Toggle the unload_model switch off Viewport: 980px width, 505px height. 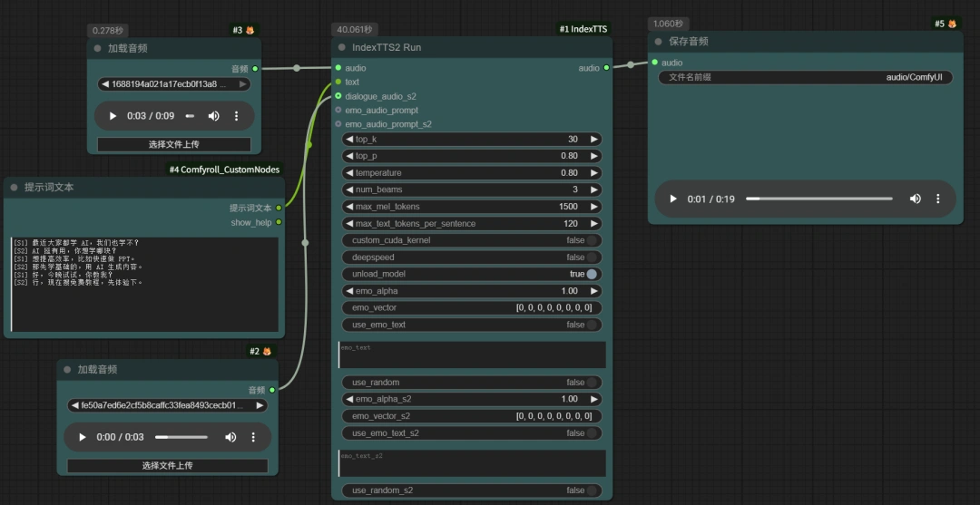[592, 274]
